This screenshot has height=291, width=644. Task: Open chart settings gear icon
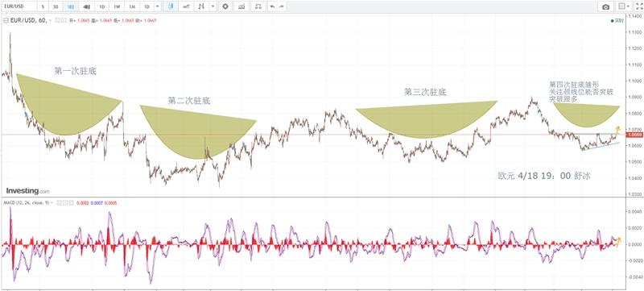pyautogui.click(x=225, y=7)
